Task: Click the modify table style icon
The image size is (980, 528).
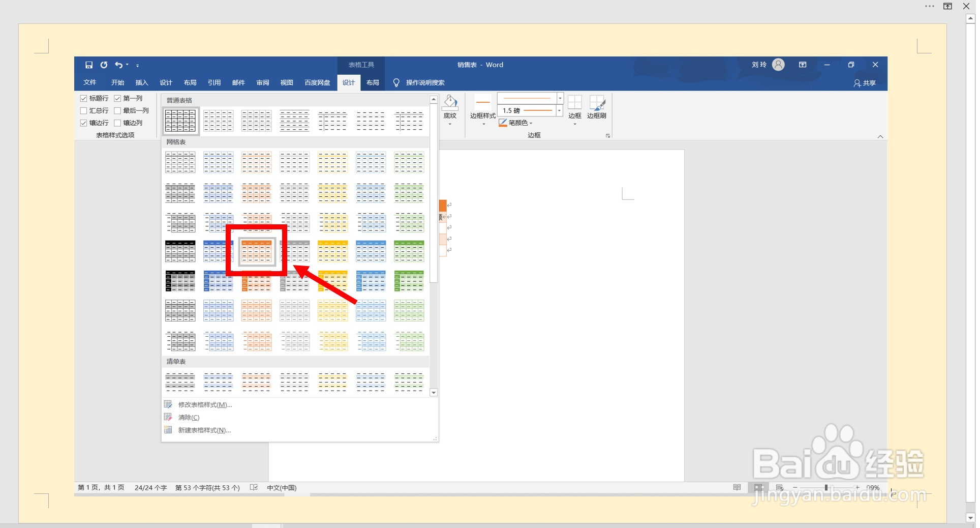Action: 168,404
